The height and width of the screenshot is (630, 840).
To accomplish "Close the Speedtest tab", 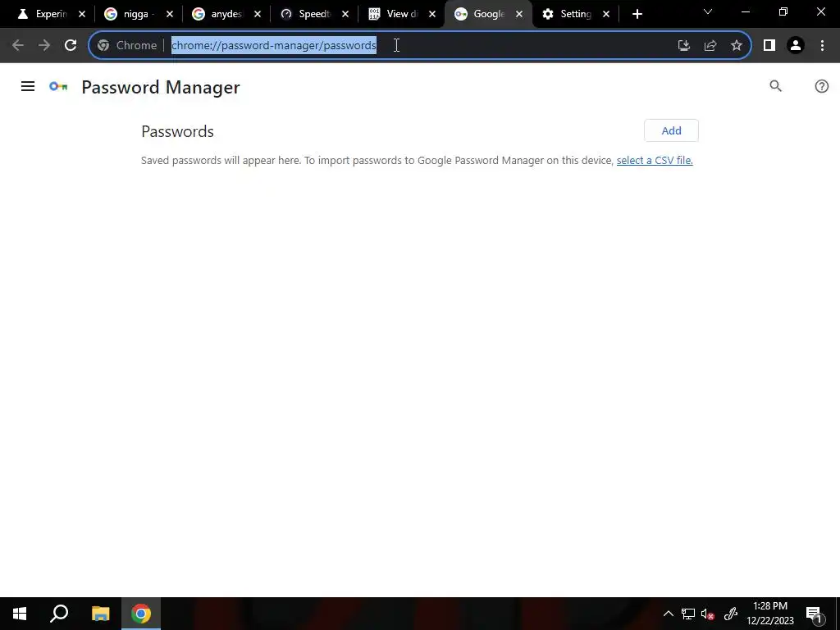I will pos(345,15).
